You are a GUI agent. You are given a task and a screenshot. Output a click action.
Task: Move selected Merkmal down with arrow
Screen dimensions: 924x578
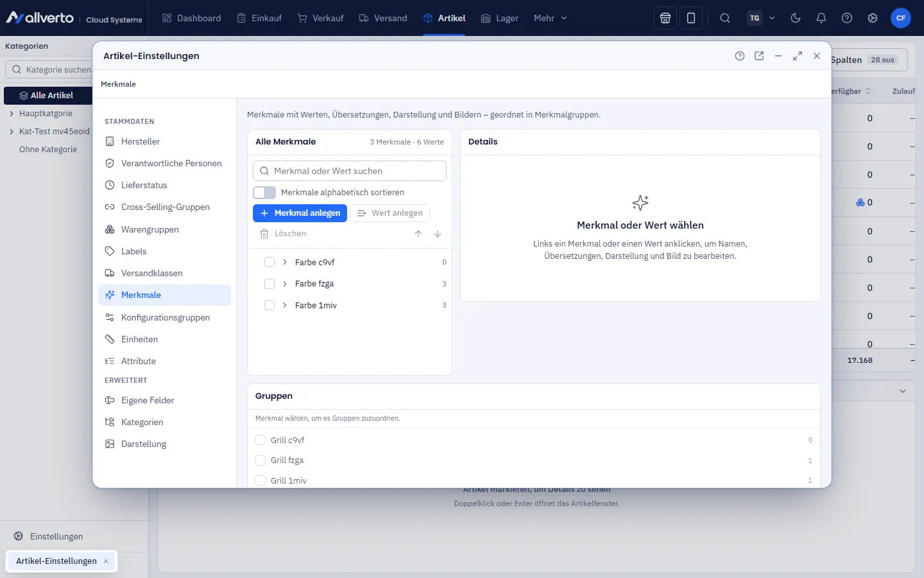click(x=438, y=234)
